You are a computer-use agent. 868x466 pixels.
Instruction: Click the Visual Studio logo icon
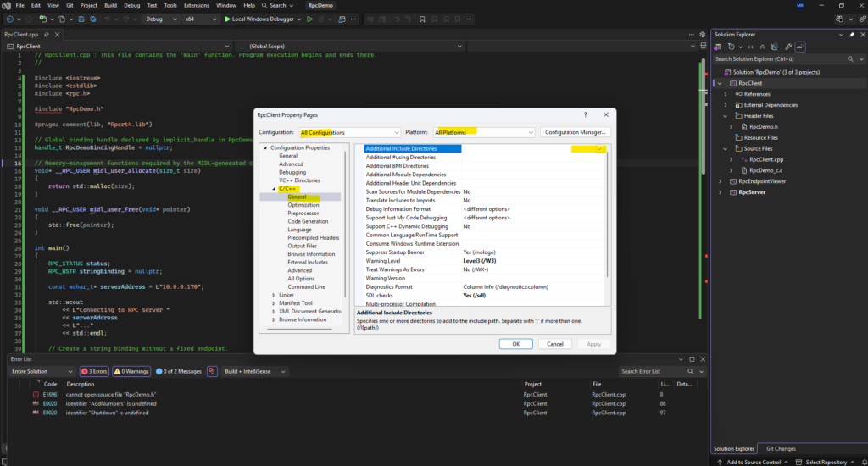[x=6, y=6]
